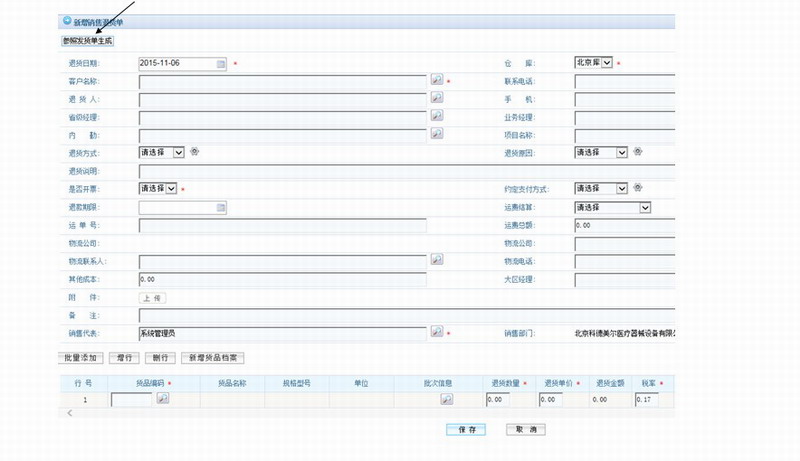Click the gear icon beside 退货原因

pos(637,152)
